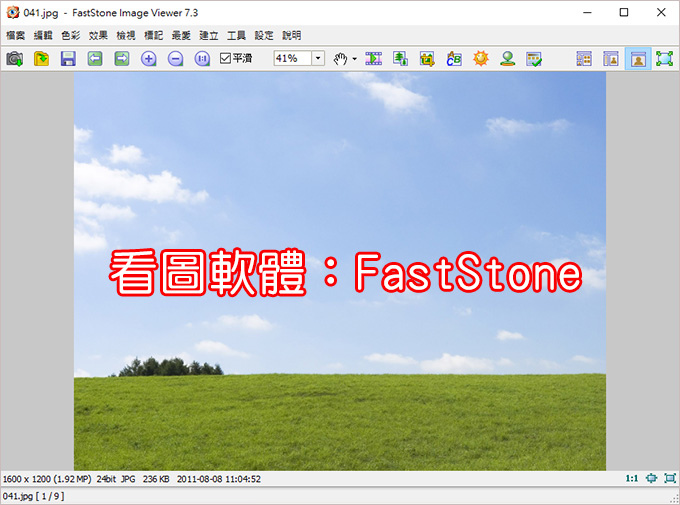The image size is (680, 505).
Task: Click the FastStone app icon in title bar
Action: click(x=13, y=13)
